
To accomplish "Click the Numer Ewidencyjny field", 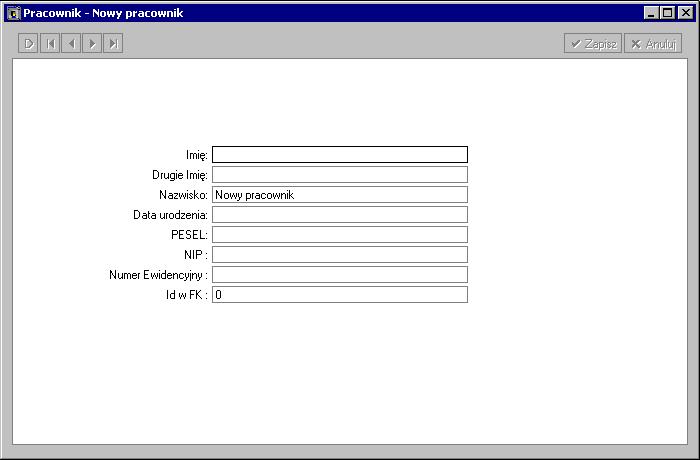I will point(340,275).
